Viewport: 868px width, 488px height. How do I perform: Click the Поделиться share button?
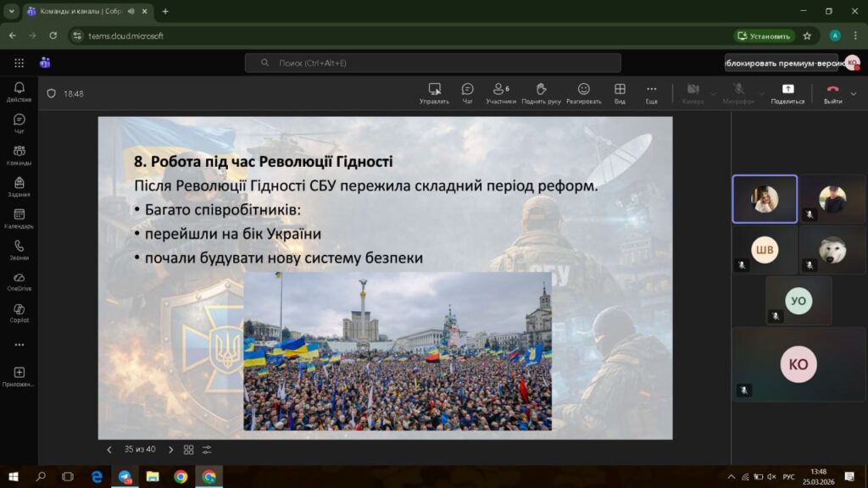click(787, 92)
